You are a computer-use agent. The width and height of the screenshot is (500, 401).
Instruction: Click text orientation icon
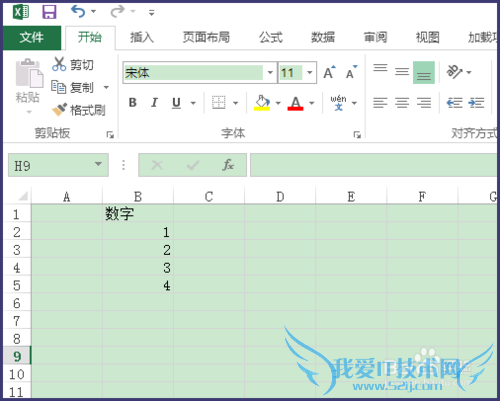click(454, 72)
